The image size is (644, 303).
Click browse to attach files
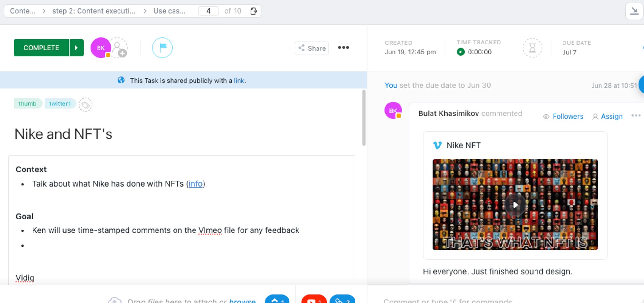coord(242,301)
